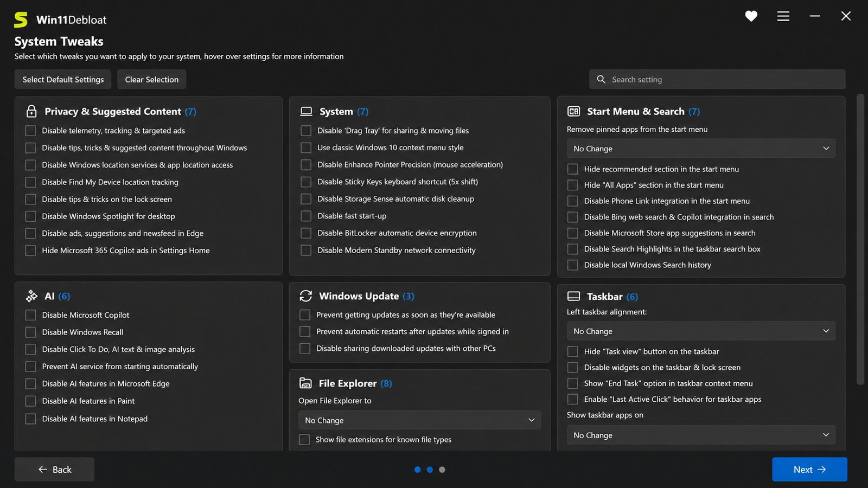Click Enable "Last Active Click" behavior text

coord(673,399)
